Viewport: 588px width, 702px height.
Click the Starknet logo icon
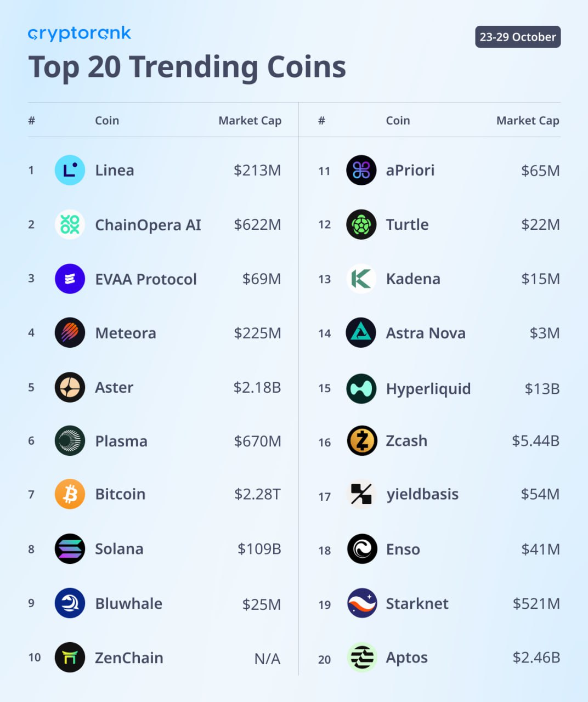(362, 603)
